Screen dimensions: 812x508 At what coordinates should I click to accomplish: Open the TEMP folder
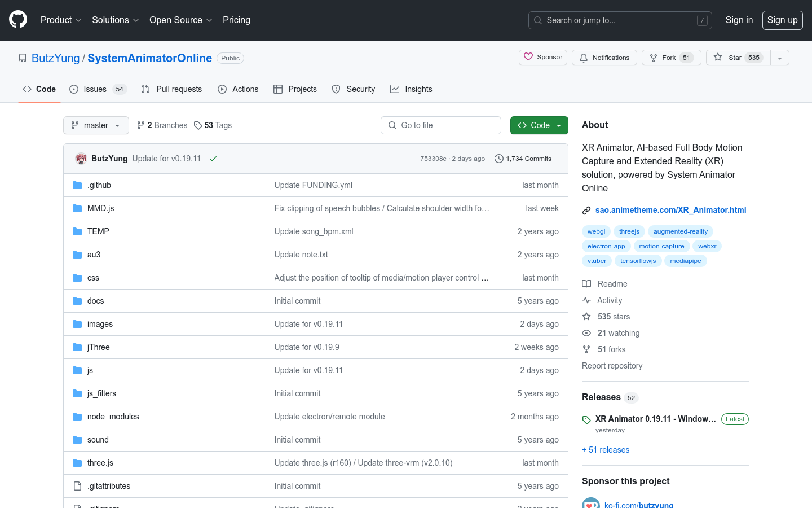[x=98, y=231]
